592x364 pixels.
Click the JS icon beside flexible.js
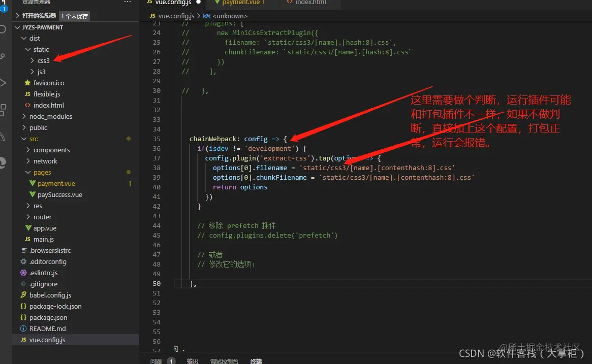pyautogui.click(x=27, y=94)
